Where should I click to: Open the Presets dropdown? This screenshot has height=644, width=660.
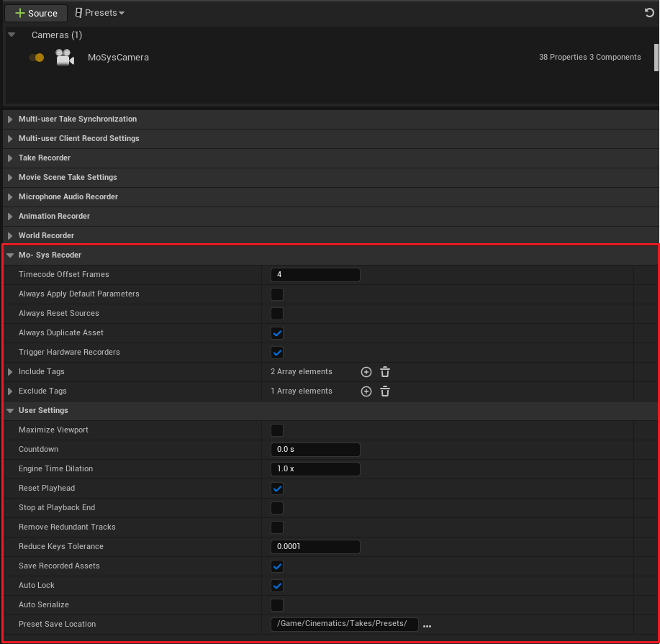coord(100,13)
